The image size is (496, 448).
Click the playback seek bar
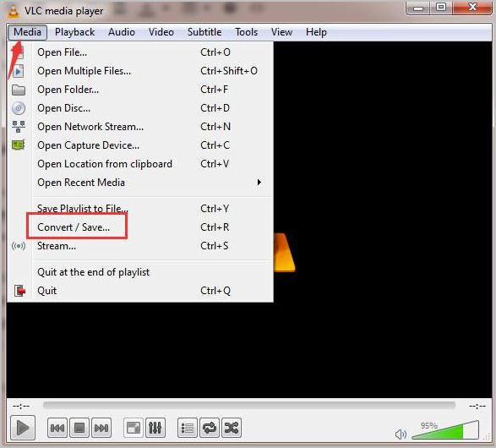249,405
